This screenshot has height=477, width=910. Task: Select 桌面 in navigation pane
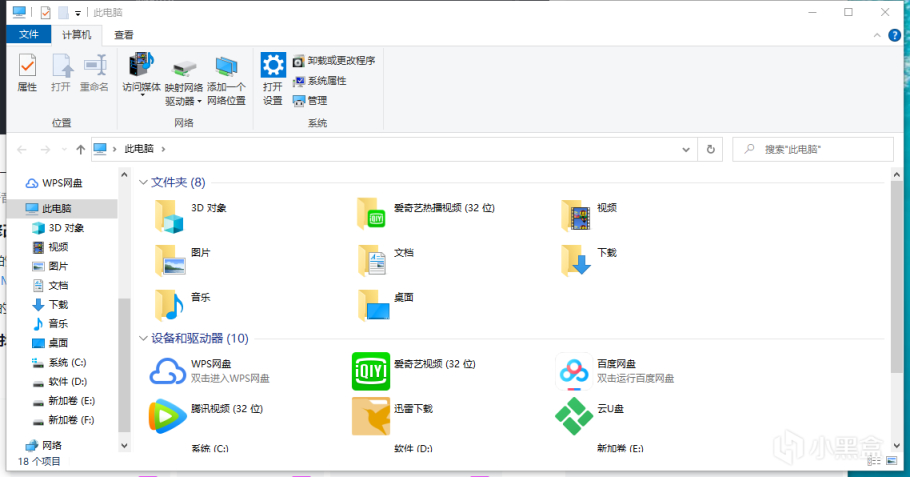coord(50,342)
